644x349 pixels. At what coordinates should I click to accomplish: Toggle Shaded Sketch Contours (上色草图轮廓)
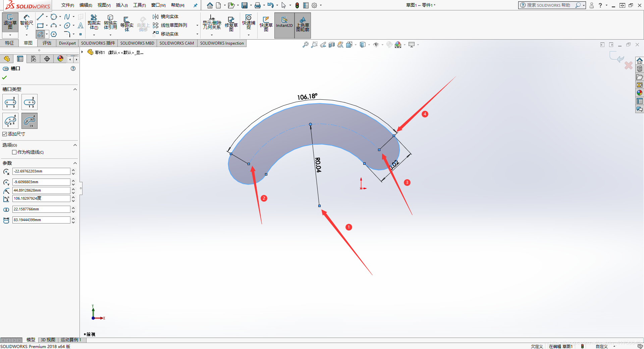pyautogui.click(x=303, y=25)
